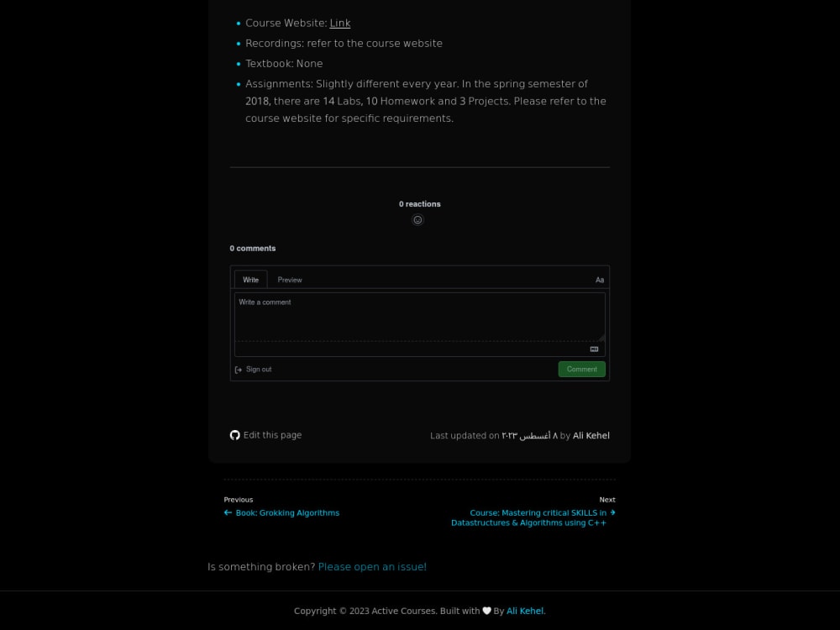The height and width of the screenshot is (630, 840).
Task: Click the right arrow beside Next link
Action: (612, 512)
